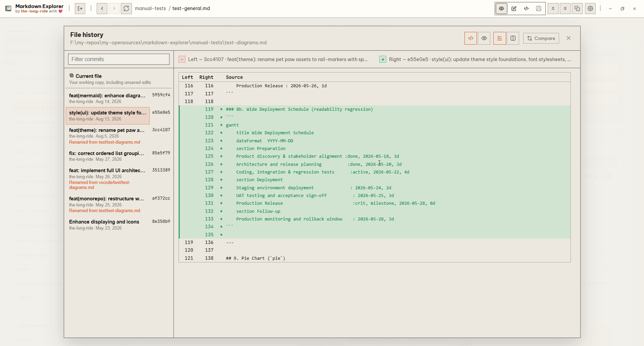The width and height of the screenshot is (644, 346).
Task: Click the collapse all double-chevron up icon
Action: [553, 8]
